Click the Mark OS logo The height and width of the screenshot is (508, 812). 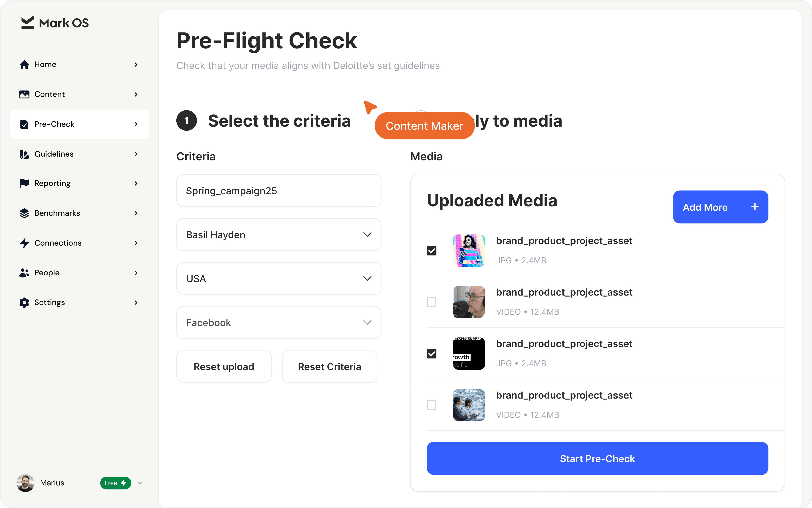pyautogui.click(x=55, y=23)
